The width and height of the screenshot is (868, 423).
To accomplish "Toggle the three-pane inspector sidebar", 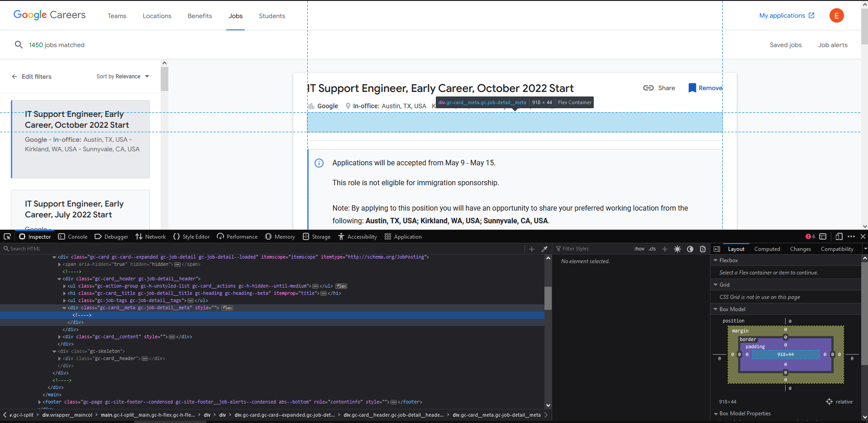I will pos(717,249).
